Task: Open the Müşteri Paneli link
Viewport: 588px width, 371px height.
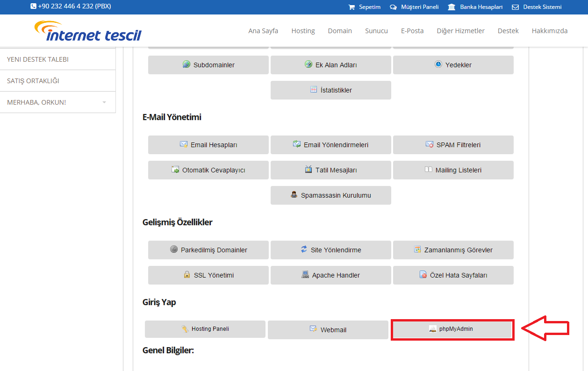Action: pos(420,7)
